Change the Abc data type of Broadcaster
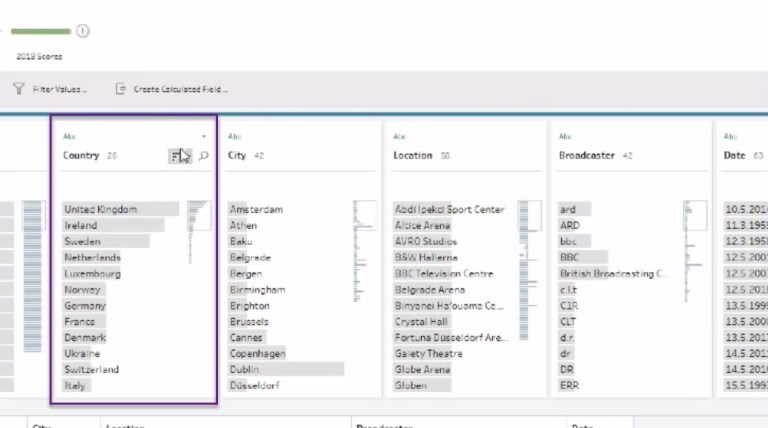Screen dimensions: 768x428 tap(565, 136)
